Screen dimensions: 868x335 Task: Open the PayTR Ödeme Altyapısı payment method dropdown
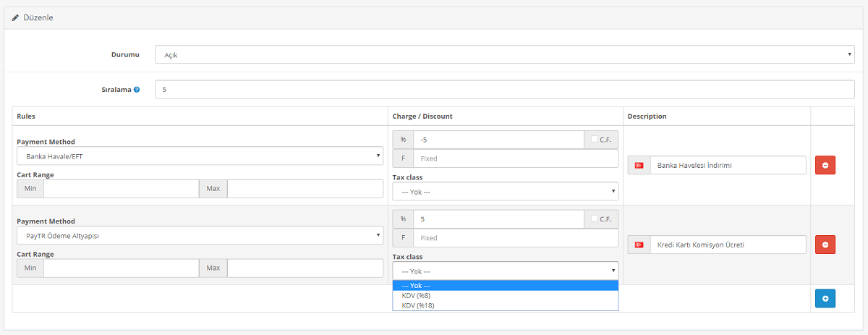200,235
